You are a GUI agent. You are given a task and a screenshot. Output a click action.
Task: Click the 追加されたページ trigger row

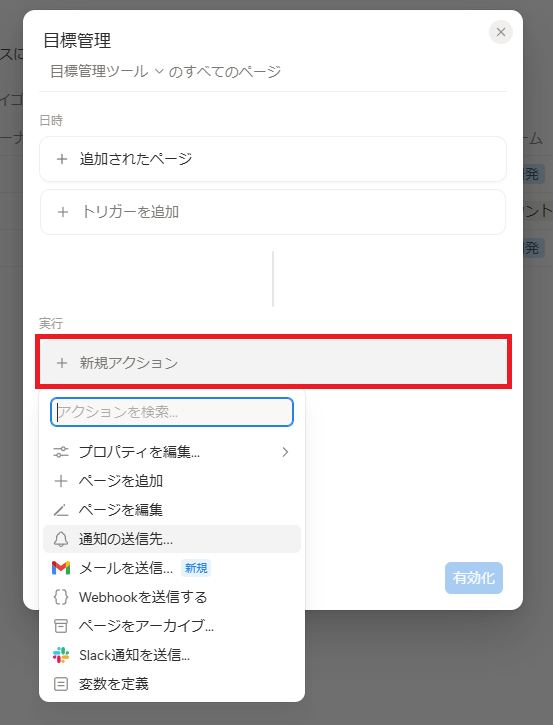tap(273, 159)
